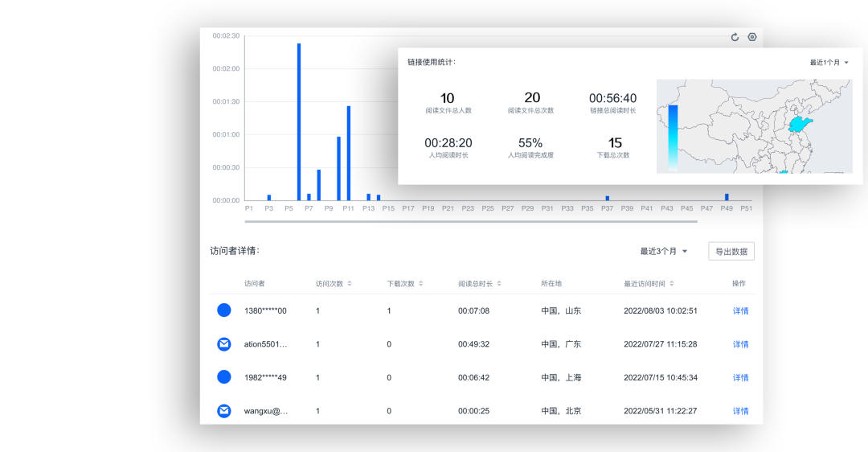This screenshot has height=452, width=868.
Task: Click the 55% completion statistic
Action: coord(530,148)
